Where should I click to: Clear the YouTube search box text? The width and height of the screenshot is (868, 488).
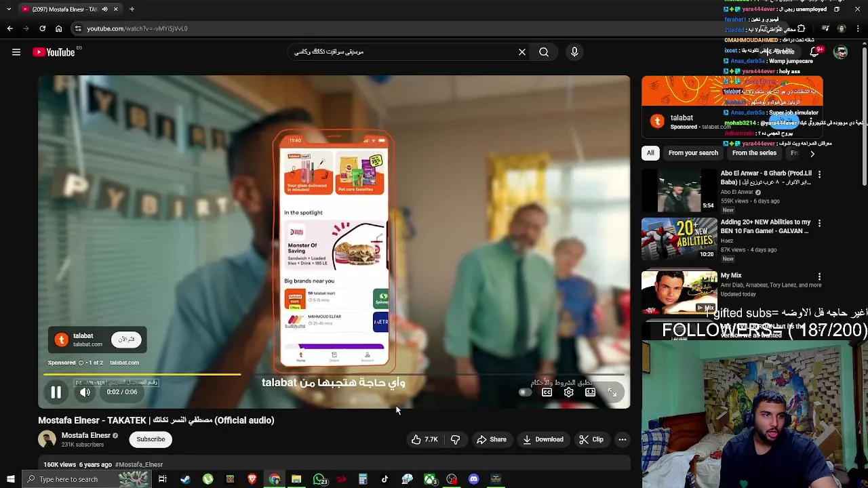(522, 52)
